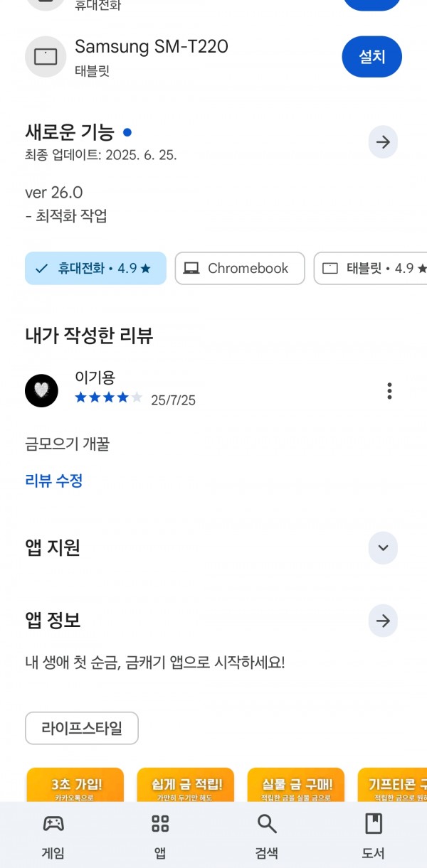
Task: Tap the 이기용 profile avatar
Action: pyautogui.click(x=41, y=390)
